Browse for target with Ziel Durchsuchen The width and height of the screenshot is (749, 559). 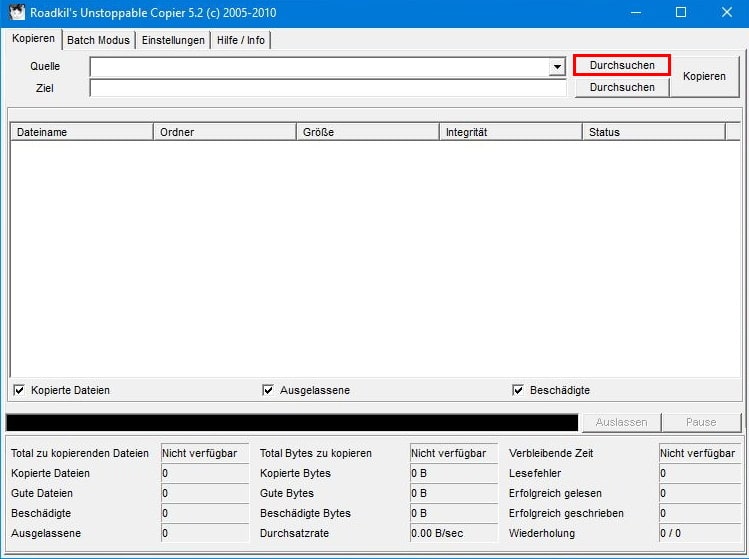click(622, 87)
